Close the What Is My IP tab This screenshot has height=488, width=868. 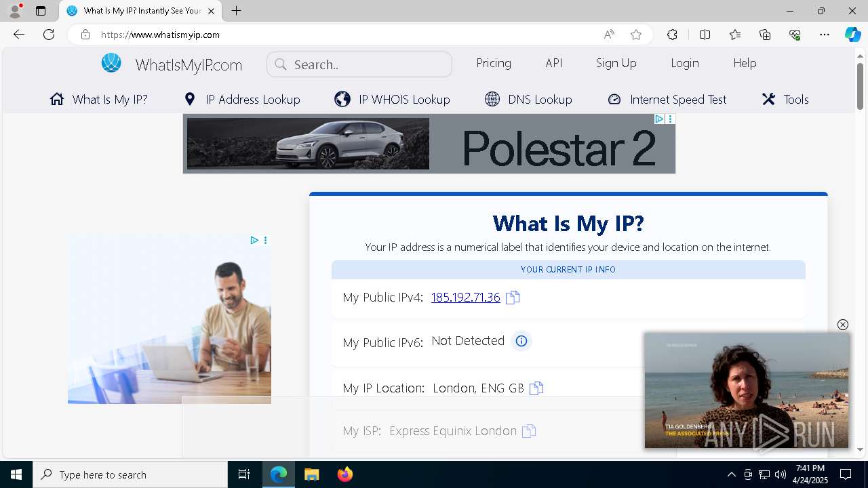click(x=212, y=11)
